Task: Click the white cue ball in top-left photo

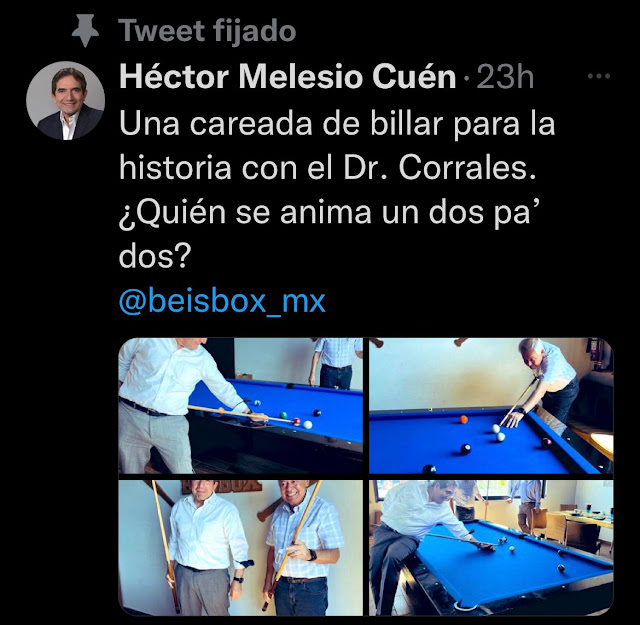Action: (x=308, y=425)
